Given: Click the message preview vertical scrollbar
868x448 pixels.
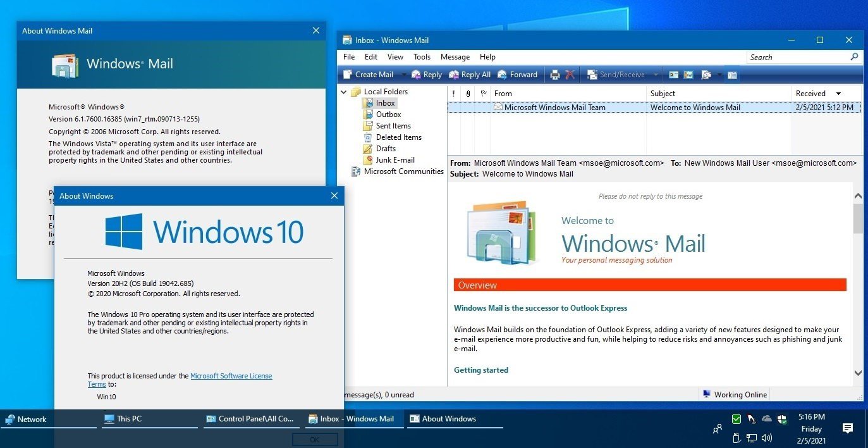Looking at the screenshot, I should point(858,285).
